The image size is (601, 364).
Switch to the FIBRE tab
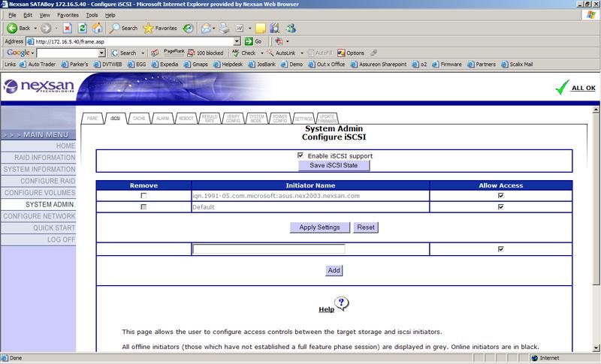click(x=92, y=119)
